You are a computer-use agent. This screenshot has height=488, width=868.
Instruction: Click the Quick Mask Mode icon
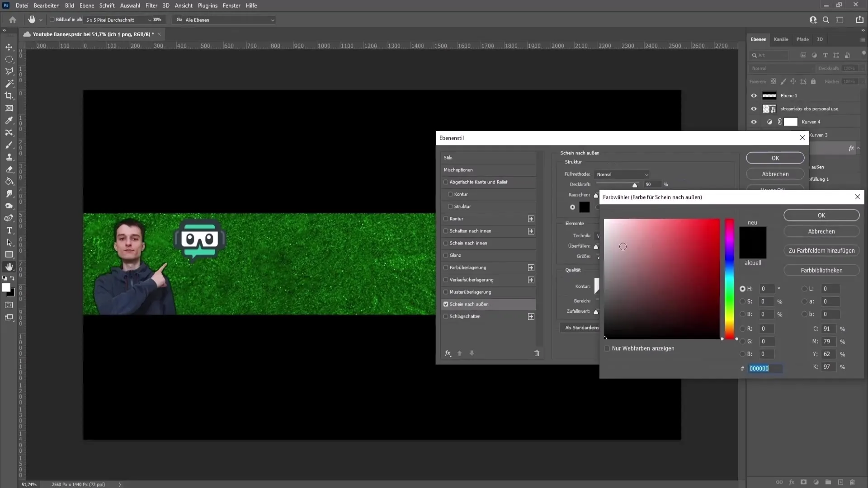coord(9,305)
